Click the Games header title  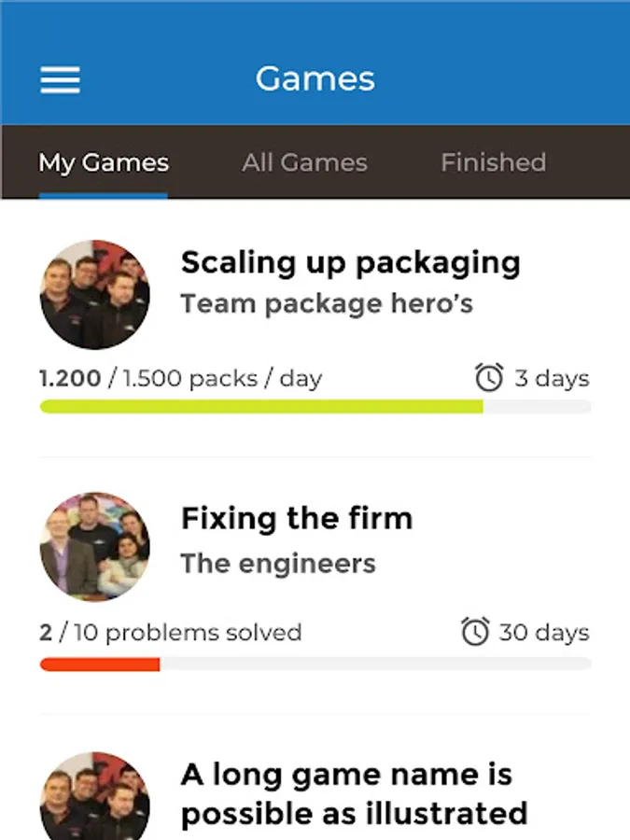coord(315,79)
